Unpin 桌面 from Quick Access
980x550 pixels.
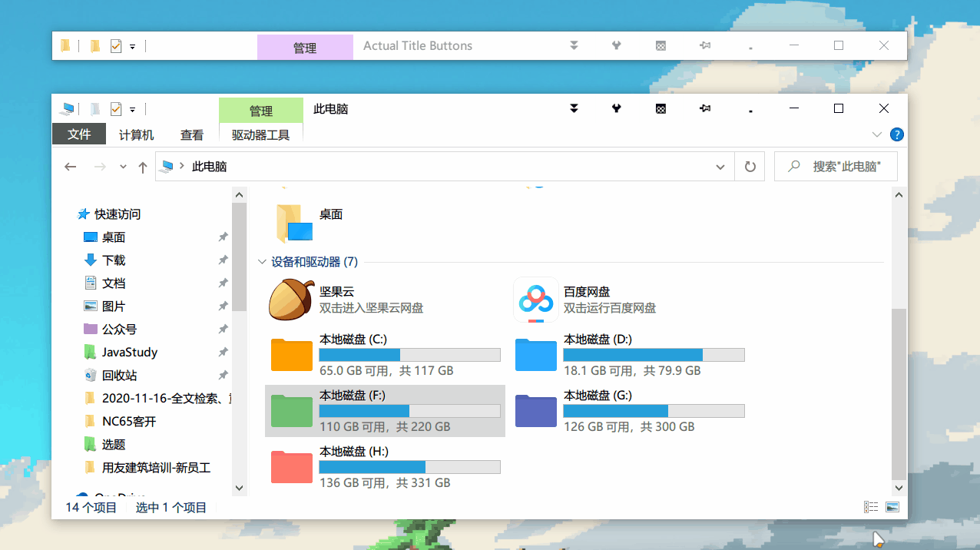pyautogui.click(x=223, y=237)
